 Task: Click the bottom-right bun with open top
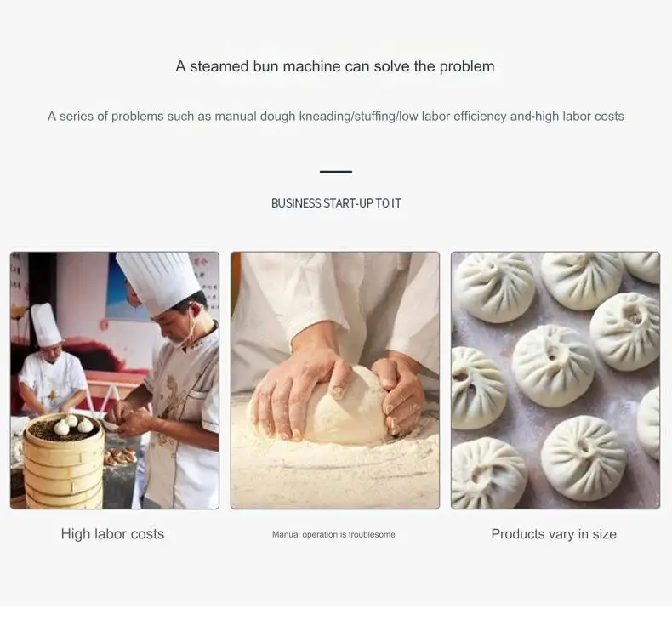(584, 458)
